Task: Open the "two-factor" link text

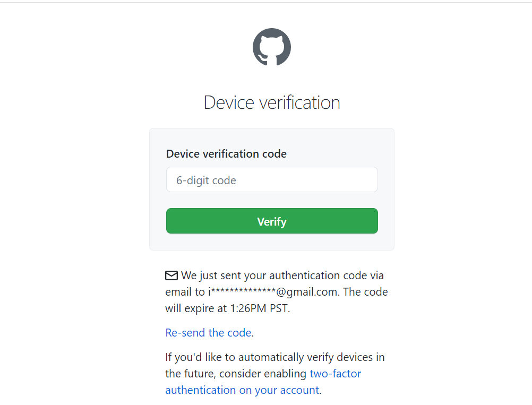Action: (x=335, y=374)
